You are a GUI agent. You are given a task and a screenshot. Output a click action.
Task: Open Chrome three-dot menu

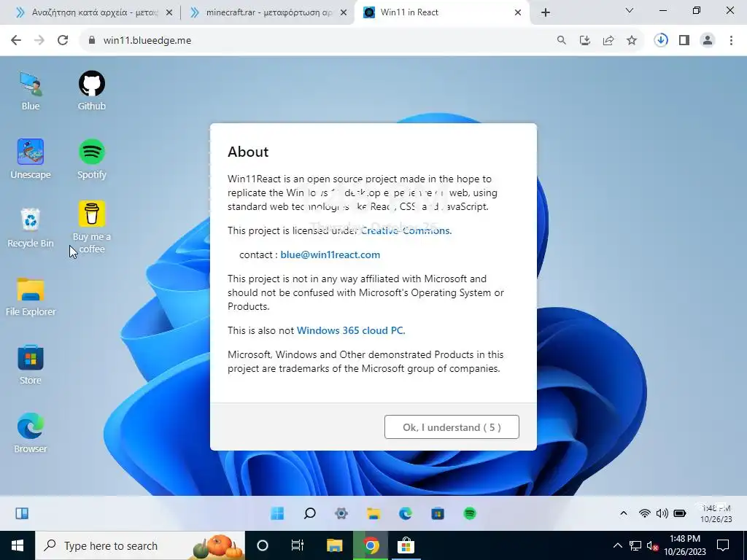point(731,41)
